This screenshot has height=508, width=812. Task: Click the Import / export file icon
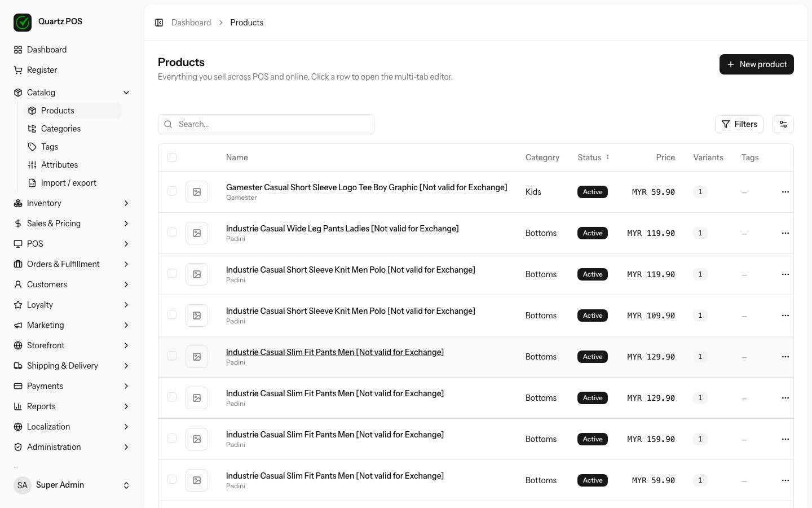point(32,183)
